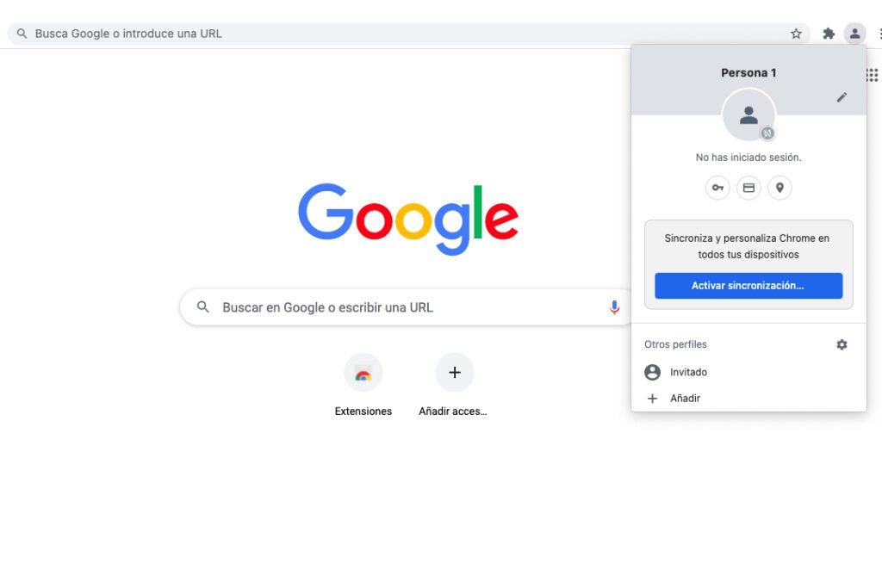Click the bookmark star icon
The height and width of the screenshot is (588, 882).
point(795,34)
